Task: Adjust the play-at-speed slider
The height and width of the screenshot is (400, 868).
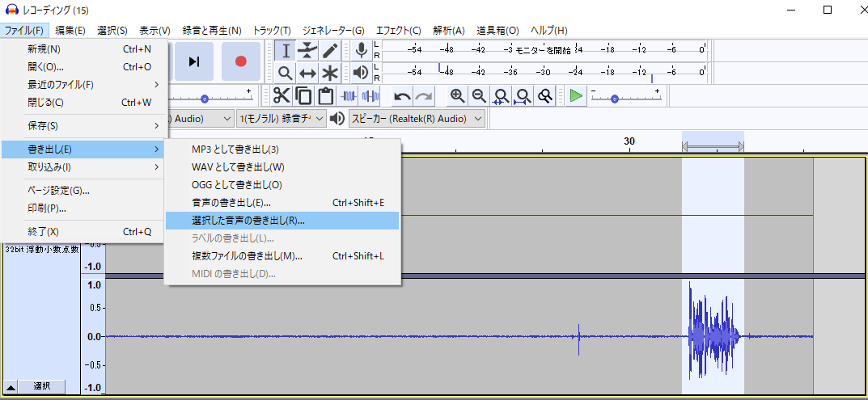Action: (625, 97)
